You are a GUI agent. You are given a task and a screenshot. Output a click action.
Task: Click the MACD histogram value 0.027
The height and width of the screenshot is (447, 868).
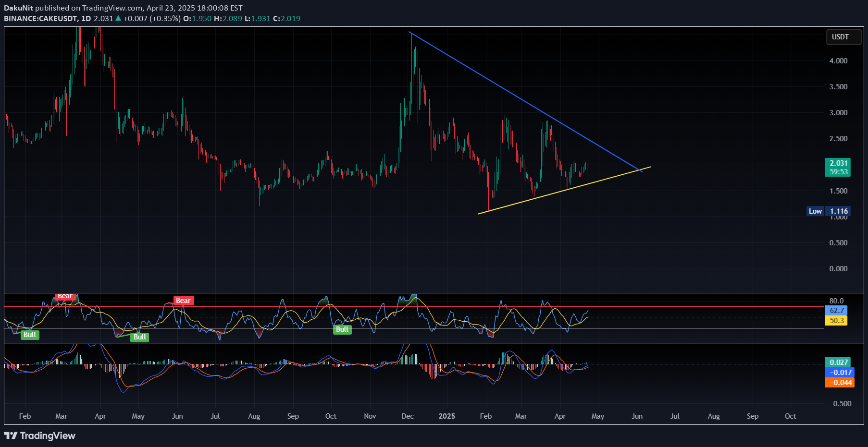(x=838, y=362)
